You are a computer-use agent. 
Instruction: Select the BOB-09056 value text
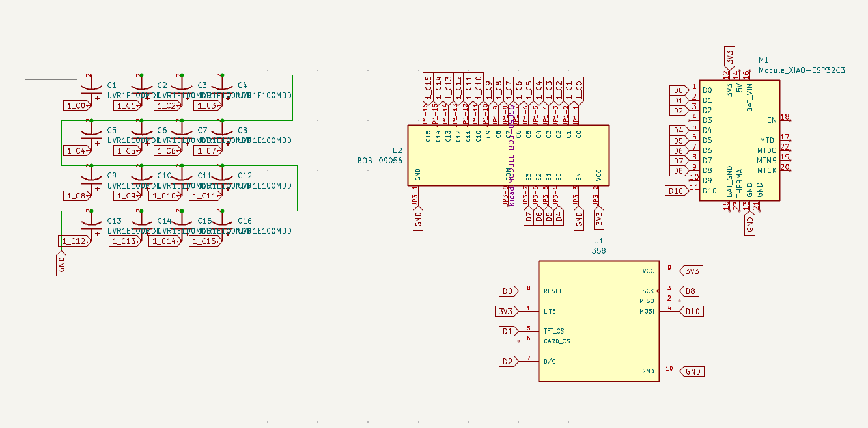point(380,160)
